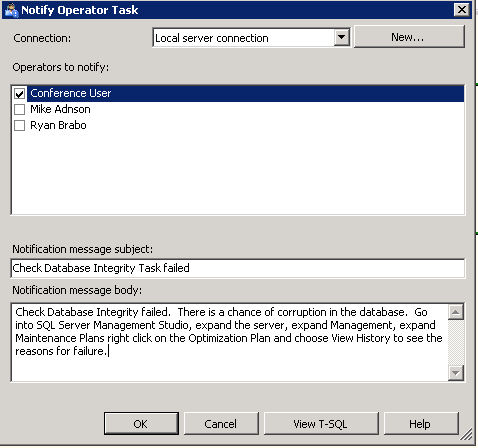Click the Help button
The width and height of the screenshot is (478, 448).
point(421,424)
